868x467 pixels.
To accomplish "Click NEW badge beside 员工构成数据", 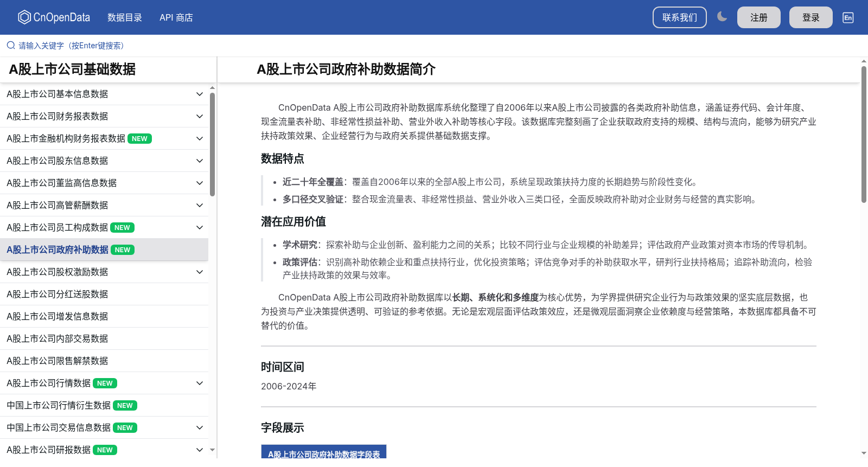I will pyautogui.click(x=122, y=228).
